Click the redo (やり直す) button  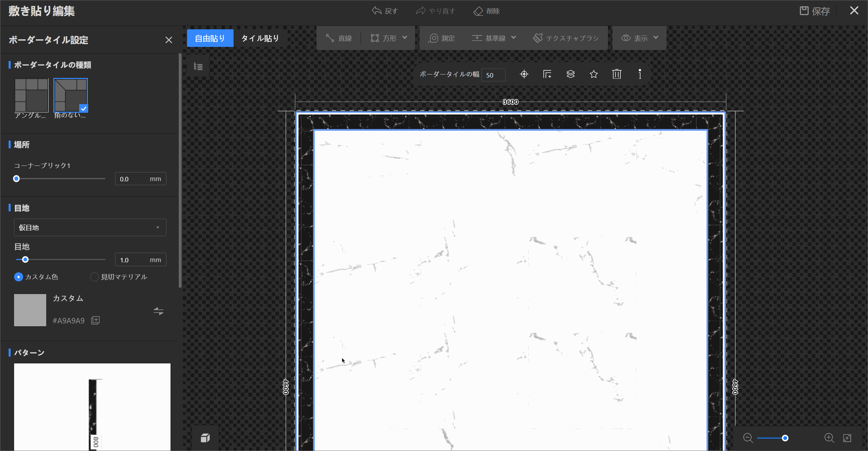[435, 11]
